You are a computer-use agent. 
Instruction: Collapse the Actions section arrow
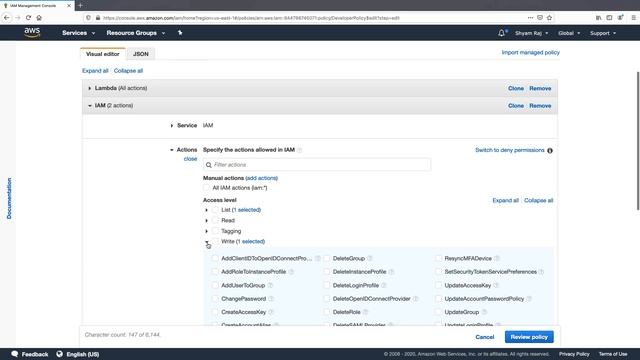(x=172, y=150)
